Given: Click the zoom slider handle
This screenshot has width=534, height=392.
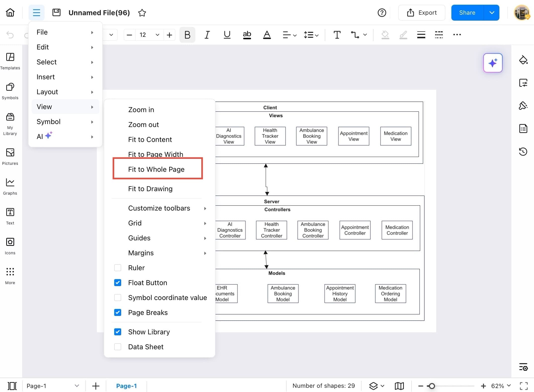Looking at the screenshot, I should 432,386.
